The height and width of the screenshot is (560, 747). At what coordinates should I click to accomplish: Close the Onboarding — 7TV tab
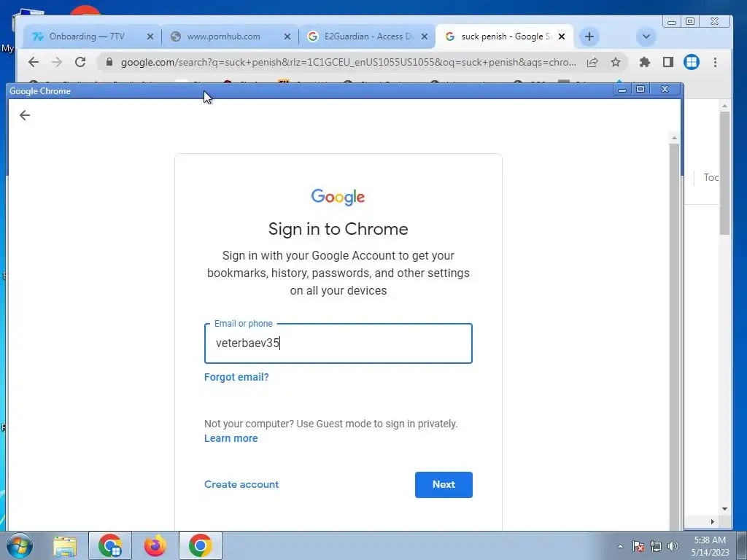point(150,36)
